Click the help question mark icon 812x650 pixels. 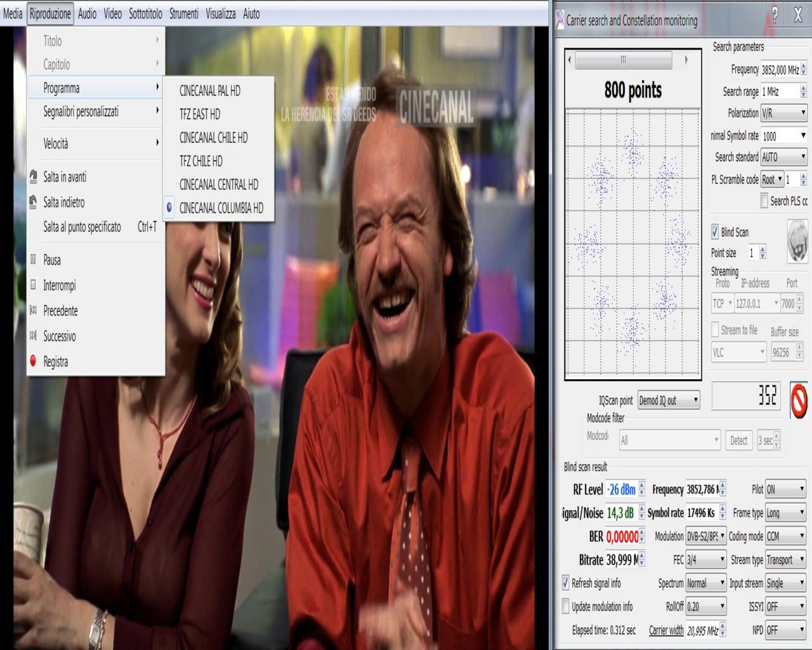click(x=774, y=15)
